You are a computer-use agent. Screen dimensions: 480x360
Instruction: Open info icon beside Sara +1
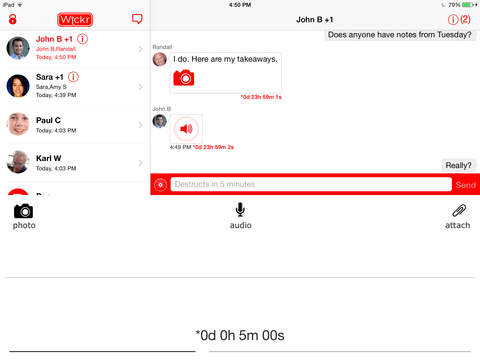(73, 77)
